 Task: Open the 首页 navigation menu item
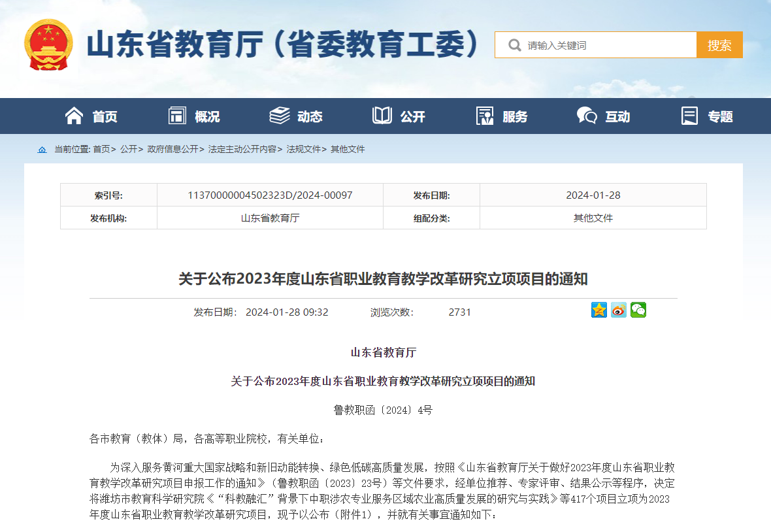[105, 116]
